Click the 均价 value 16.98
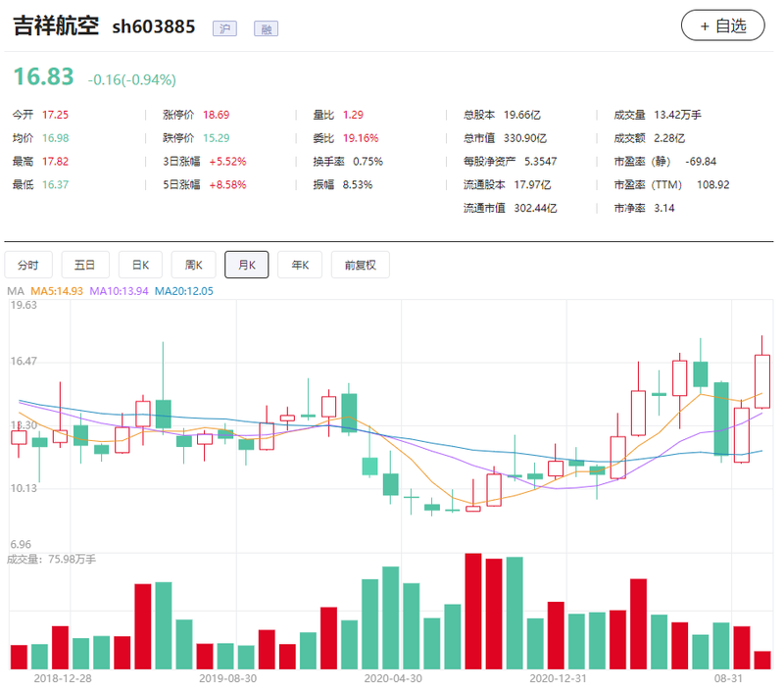The height and width of the screenshot is (690, 784). [x=55, y=138]
